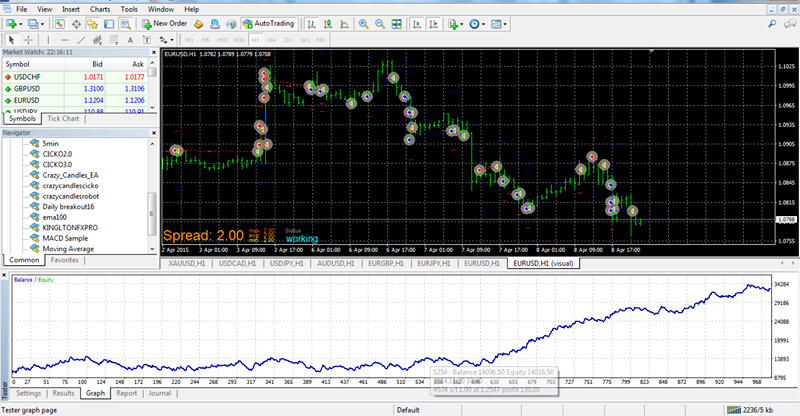Click the New Order toolbar button
Image resolution: width=800 pixels, height=416 pixels.
click(163, 23)
